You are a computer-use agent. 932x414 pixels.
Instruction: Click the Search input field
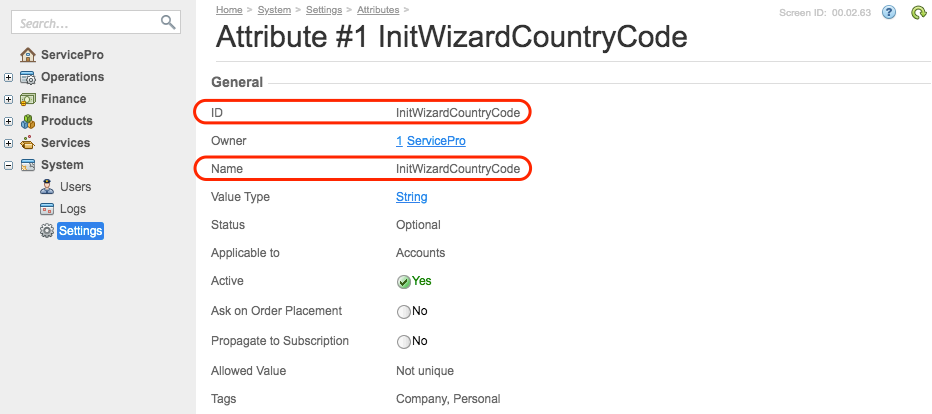click(85, 22)
